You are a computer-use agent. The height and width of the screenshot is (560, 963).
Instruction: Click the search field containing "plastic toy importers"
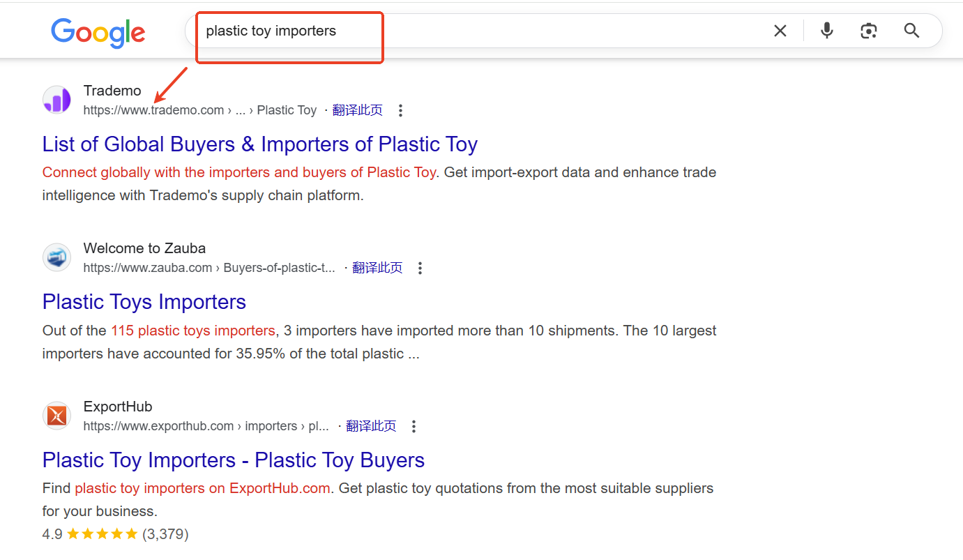point(481,31)
